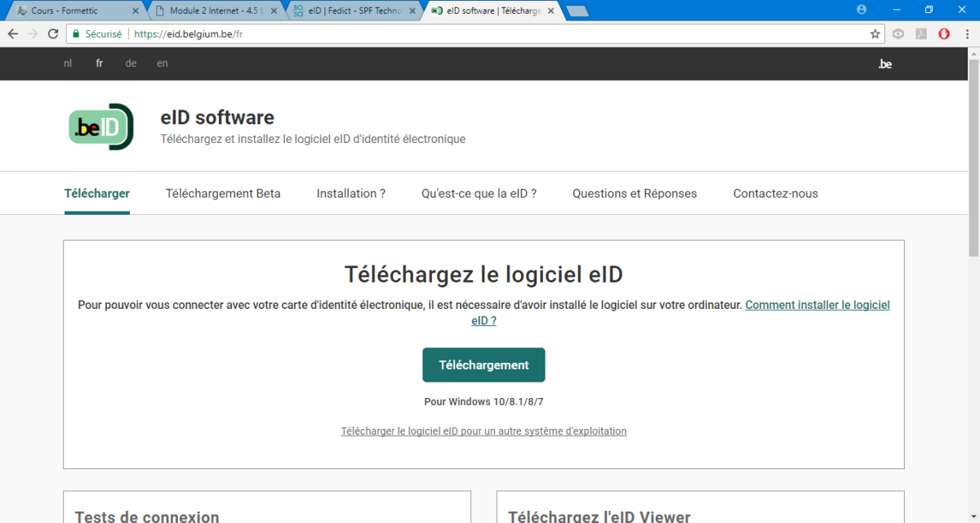Viewport: 980px width, 523px height.
Task: Click the address bar URL field
Action: tap(490, 34)
